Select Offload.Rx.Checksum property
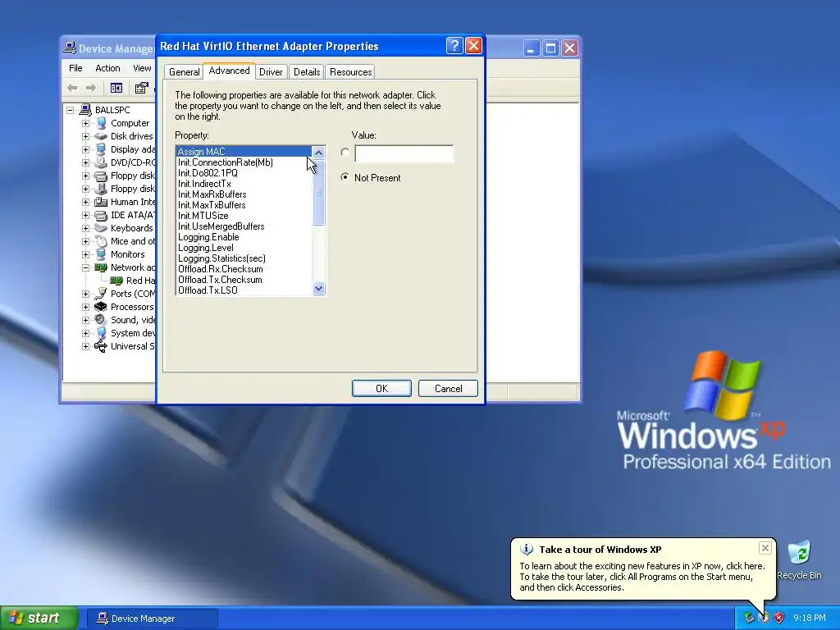The image size is (840, 630). pyautogui.click(x=244, y=269)
